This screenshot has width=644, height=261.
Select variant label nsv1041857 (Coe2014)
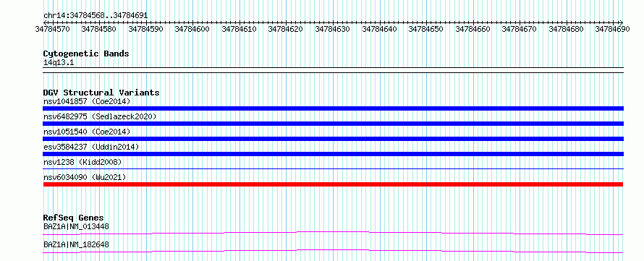click(x=87, y=101)
